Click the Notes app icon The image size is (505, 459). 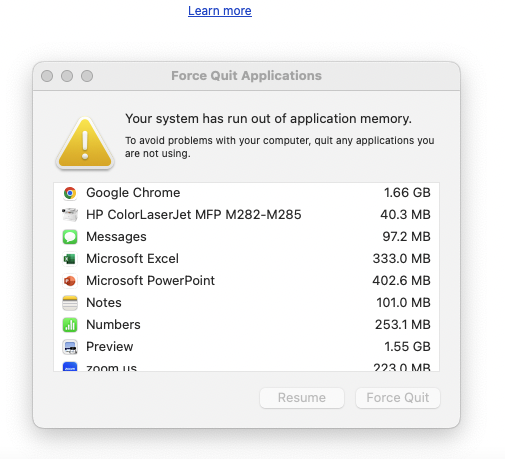point(70,303)
